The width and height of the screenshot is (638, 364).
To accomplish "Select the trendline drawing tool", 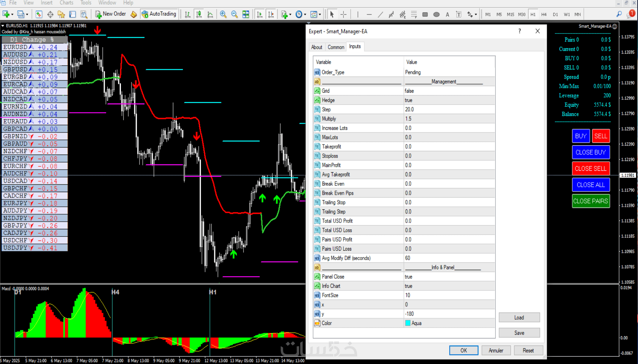I will (381, 14).
